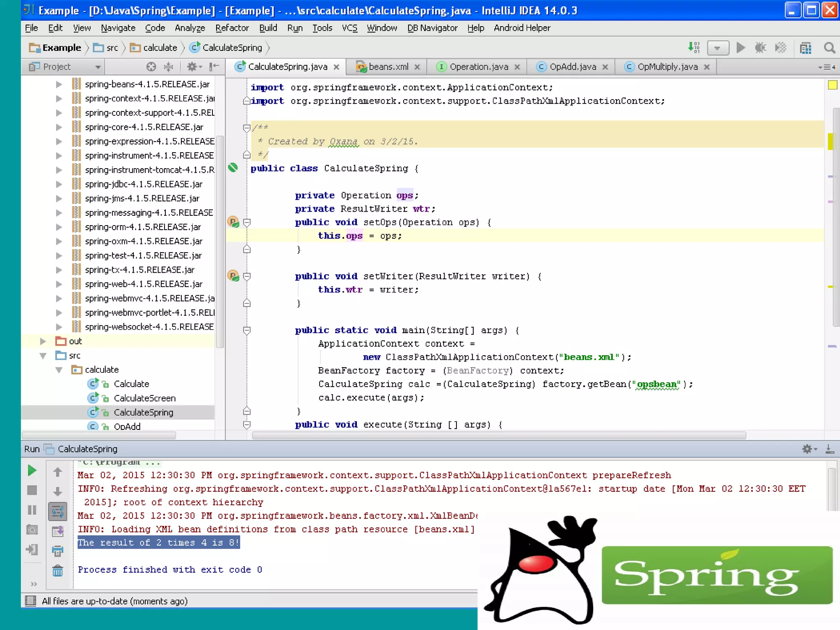
Task: Collapse the setOps method fold marker
Action: point(247,222)
